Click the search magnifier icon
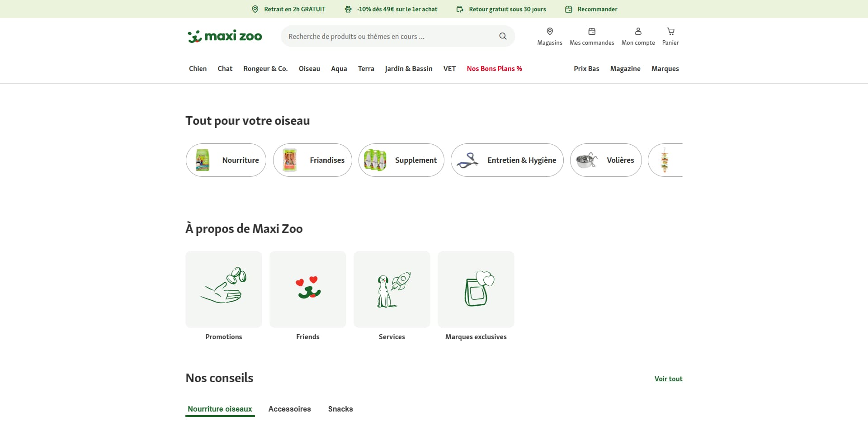868x431 pixels. click(x=503, y=36)
